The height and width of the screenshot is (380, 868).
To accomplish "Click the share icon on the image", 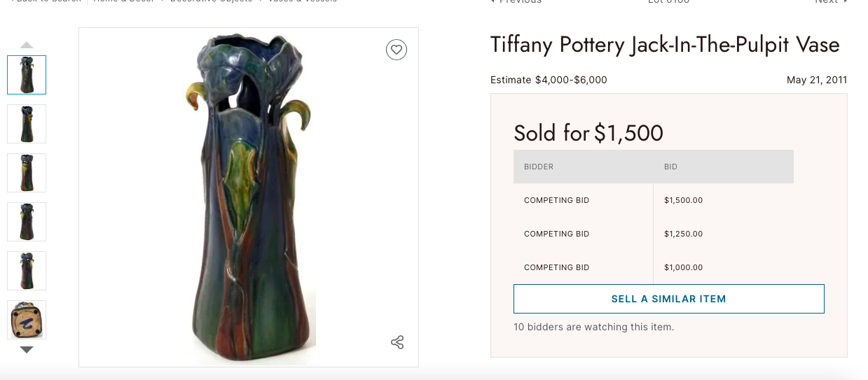I will 397,342.
